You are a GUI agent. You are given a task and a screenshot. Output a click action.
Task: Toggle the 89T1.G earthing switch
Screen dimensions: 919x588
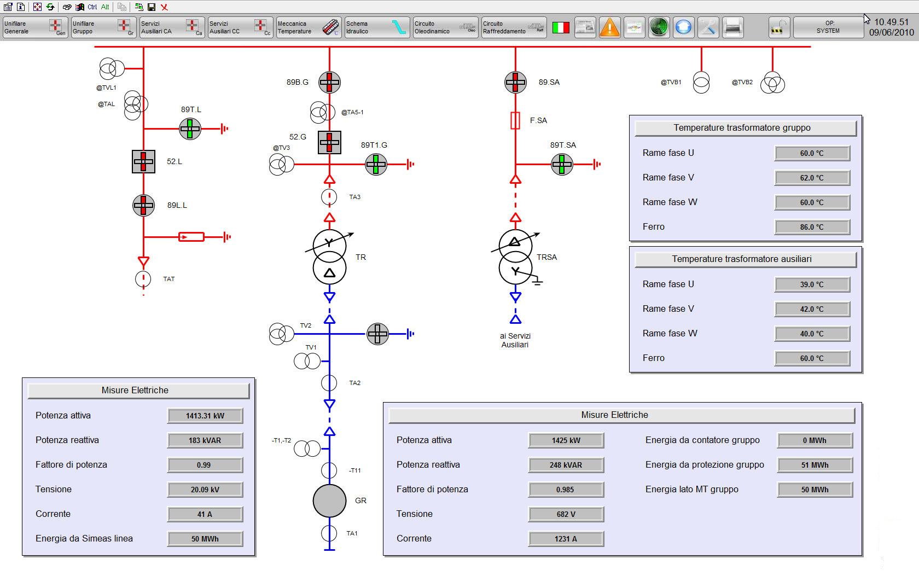click(x=376, y=164)
